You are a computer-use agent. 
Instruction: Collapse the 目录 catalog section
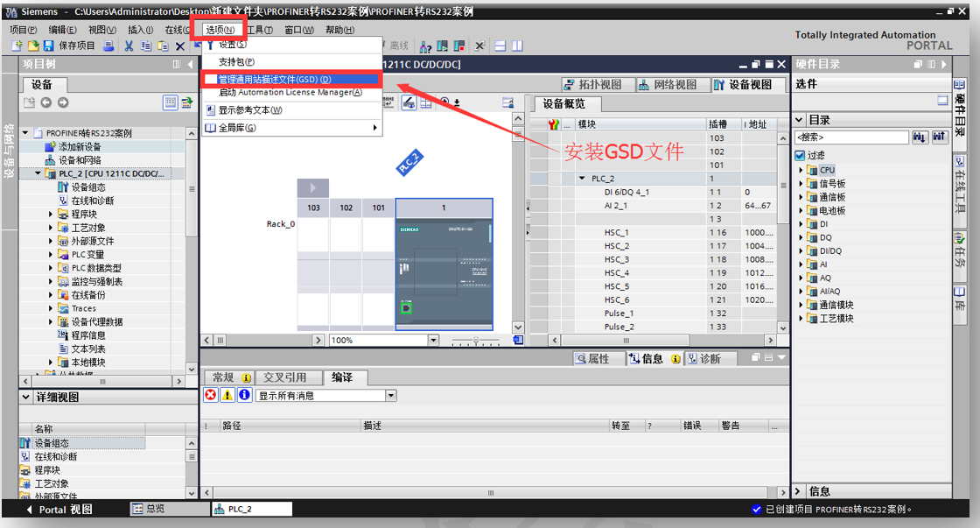pyautogui.click(x=800, y=119)
